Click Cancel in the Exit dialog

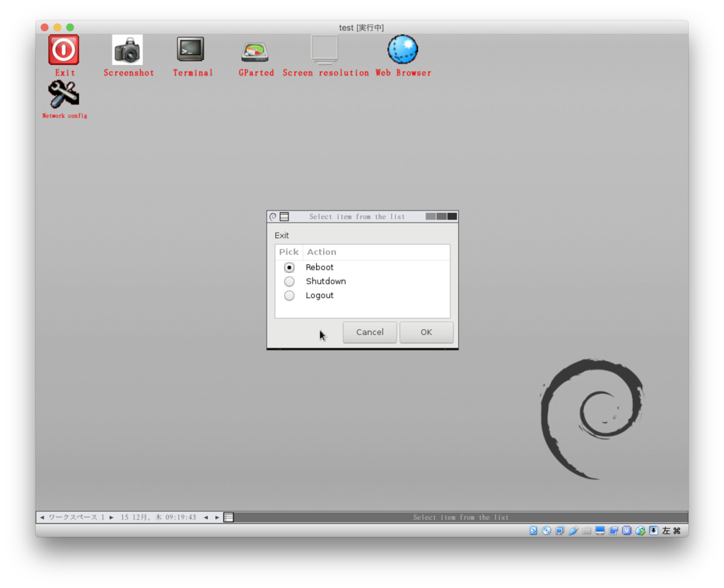click(370, 332)
